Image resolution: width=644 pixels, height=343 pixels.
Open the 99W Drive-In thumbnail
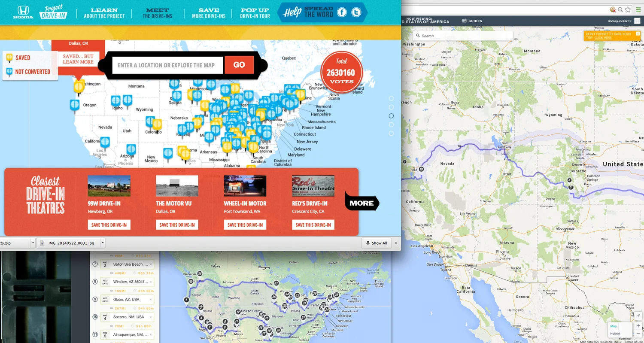click(x=109, y=186)
